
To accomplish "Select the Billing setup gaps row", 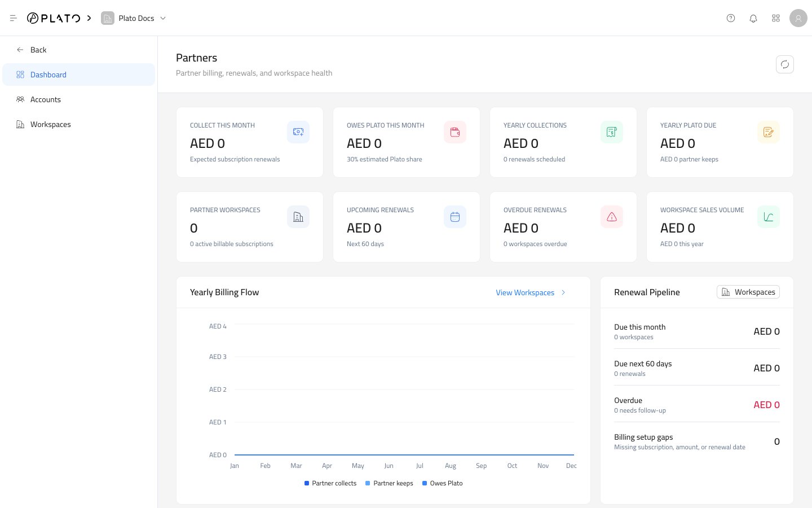I will pyautogui.click(x=697, y=441).
